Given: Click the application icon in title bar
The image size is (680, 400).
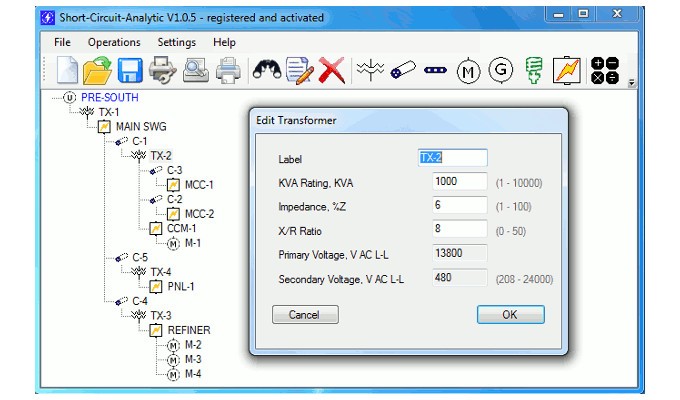Looking at the screenshot, I should (x=47, y=18).
